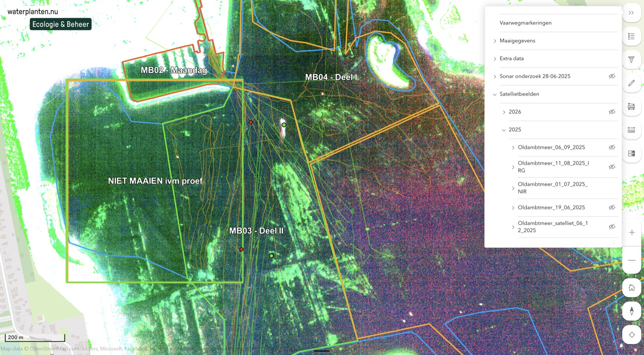Select the Maaigegevens layer label
This screenshot has height=355, width=644.
point(517,41)
